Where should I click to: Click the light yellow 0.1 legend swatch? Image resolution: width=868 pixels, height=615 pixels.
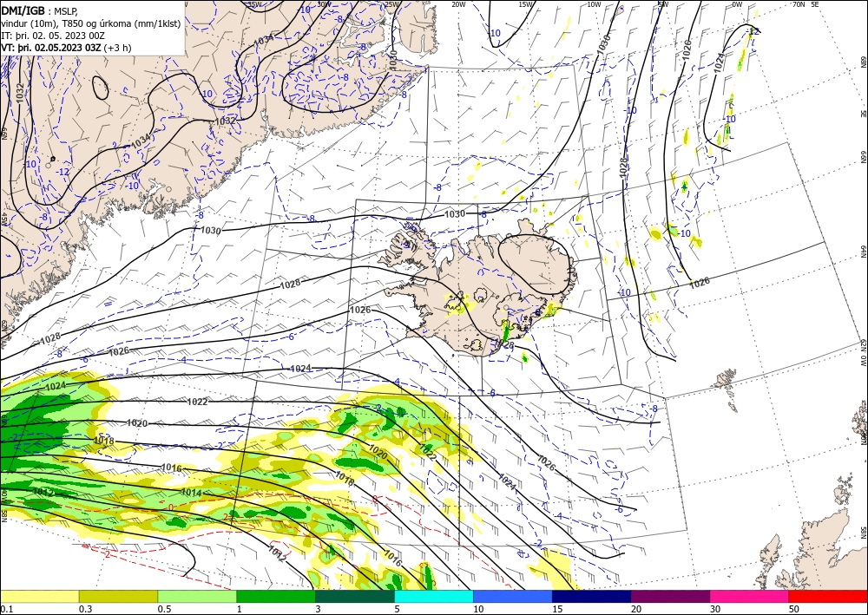(x=39, y=596)
